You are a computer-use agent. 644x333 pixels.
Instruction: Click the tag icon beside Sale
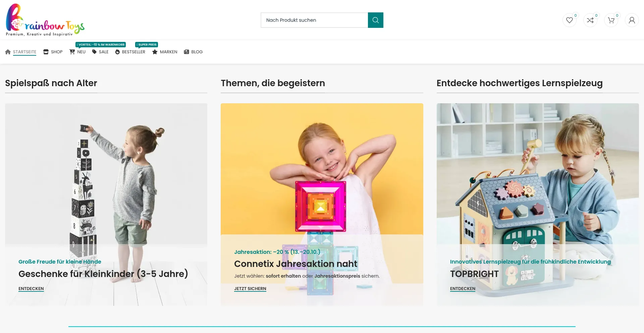click(94, 52)
